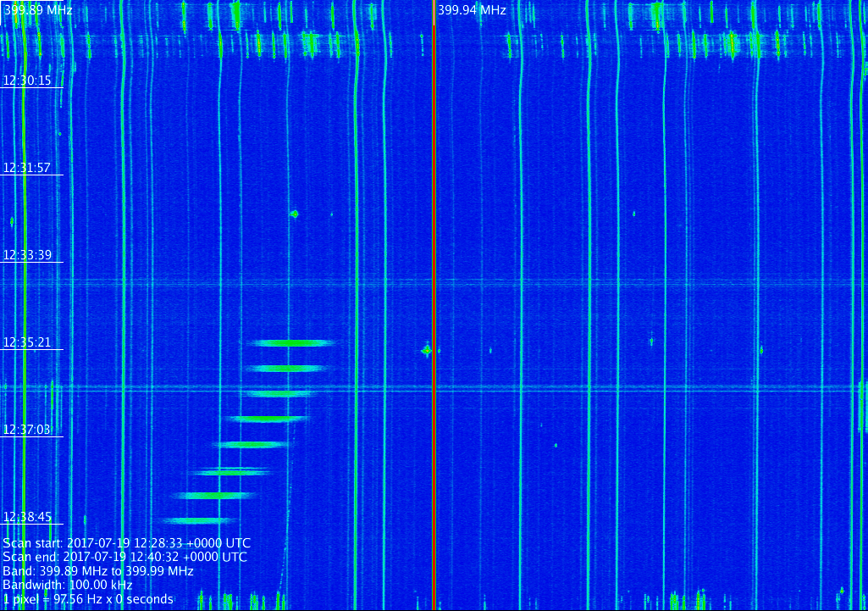Select the 12:31:57 time marker

click(27, 168)
